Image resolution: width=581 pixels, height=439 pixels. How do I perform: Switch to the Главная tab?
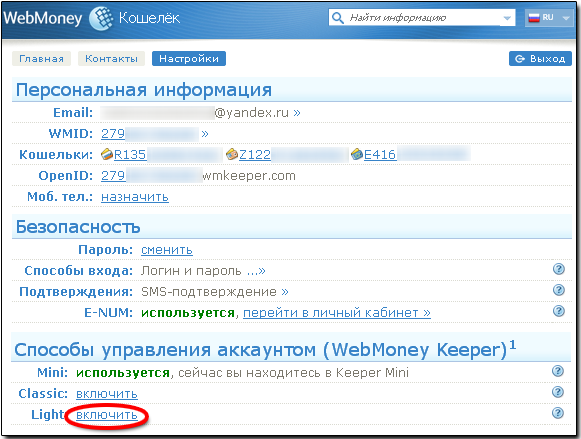click(42, 59)
